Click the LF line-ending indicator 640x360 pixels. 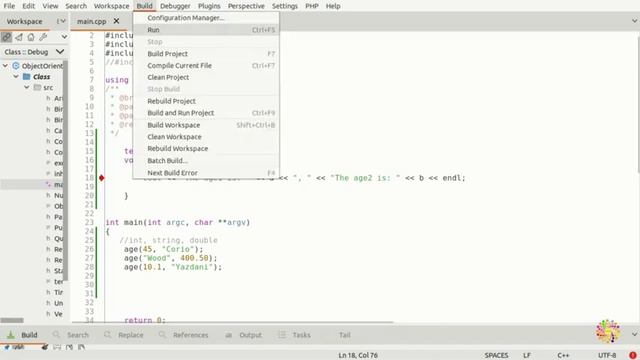click(527, 356)
